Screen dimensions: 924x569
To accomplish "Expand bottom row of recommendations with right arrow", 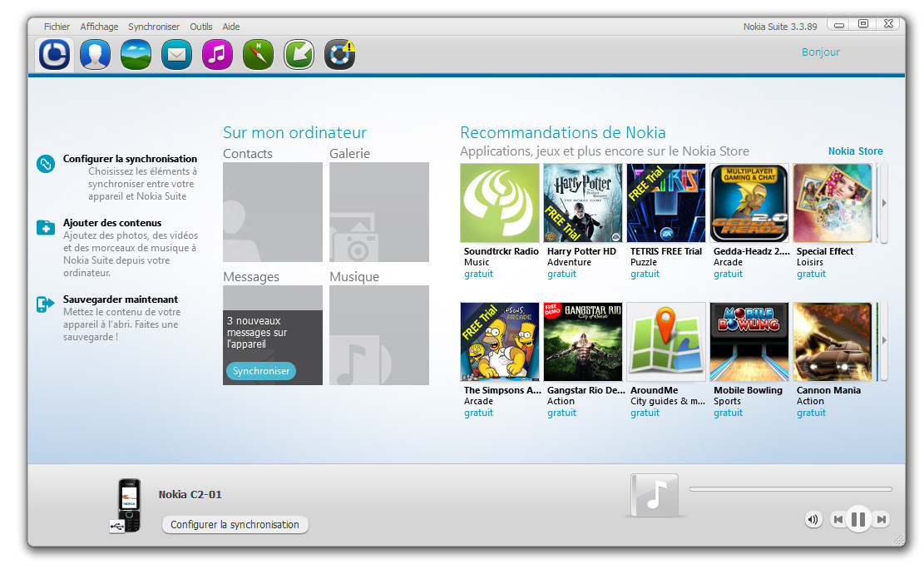I will point(883,341).
